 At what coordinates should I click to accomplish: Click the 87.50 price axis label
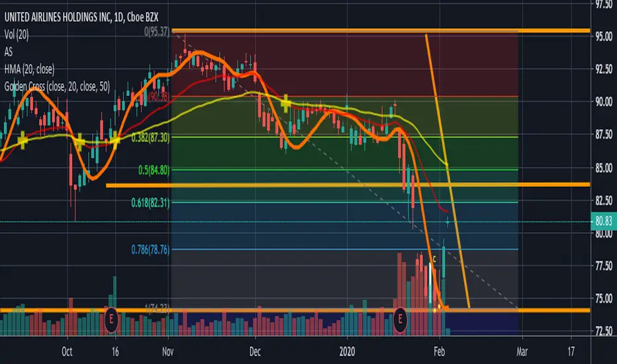tap(604, 135)
